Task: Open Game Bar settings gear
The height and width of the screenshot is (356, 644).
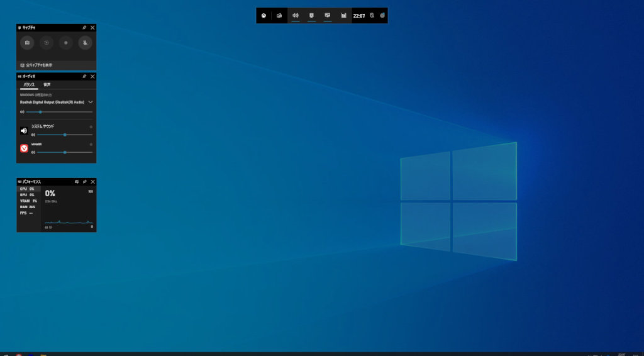Action: tap(382, 16)
